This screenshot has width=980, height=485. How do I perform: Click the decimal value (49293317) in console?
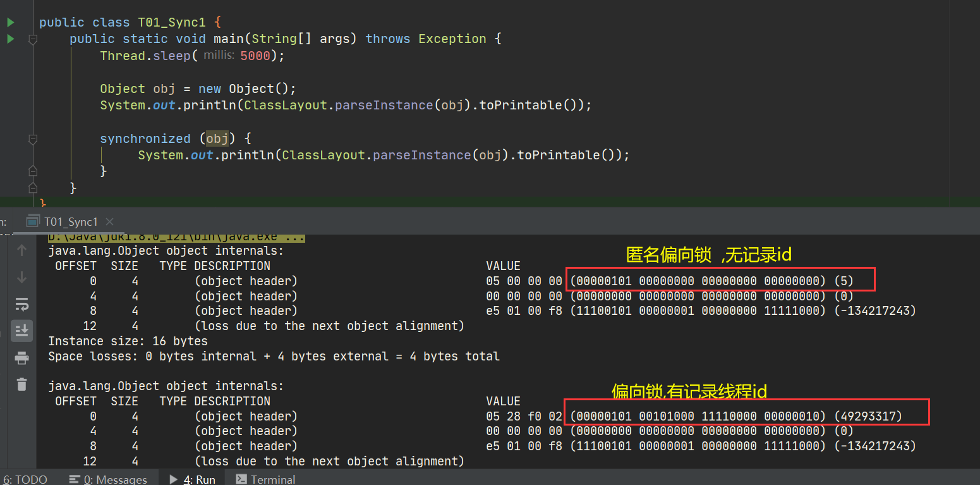coord(868,416)
